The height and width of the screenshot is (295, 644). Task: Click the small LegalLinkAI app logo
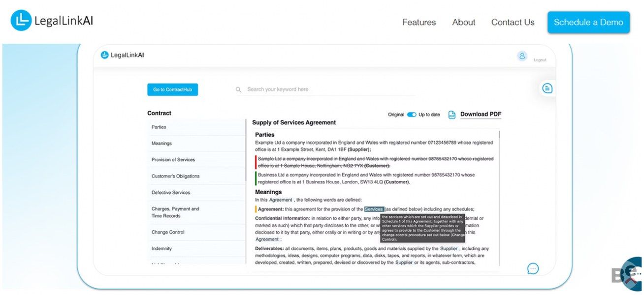click(122, 55)
